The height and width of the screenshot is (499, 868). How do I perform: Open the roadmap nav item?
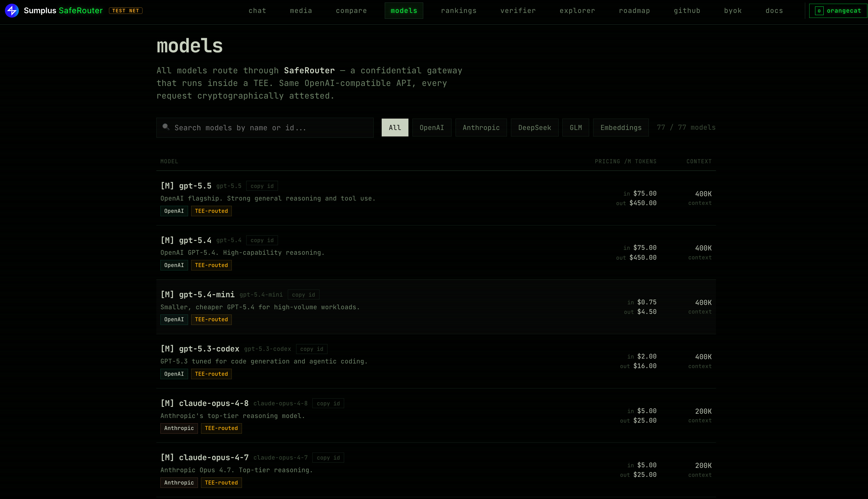click(634, 10)
